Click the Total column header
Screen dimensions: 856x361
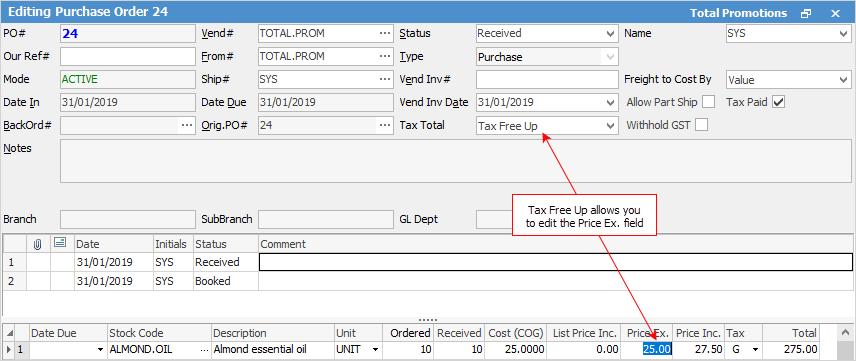[791, 333]
